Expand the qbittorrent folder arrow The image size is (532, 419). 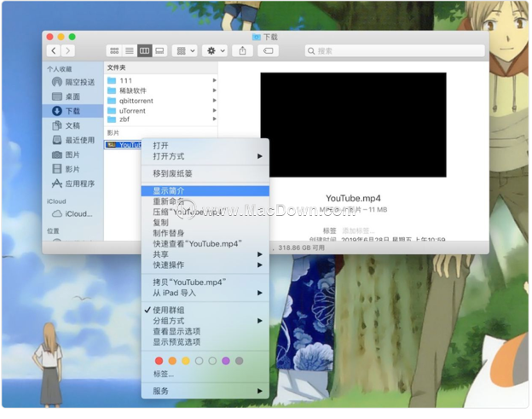point(215,101)
